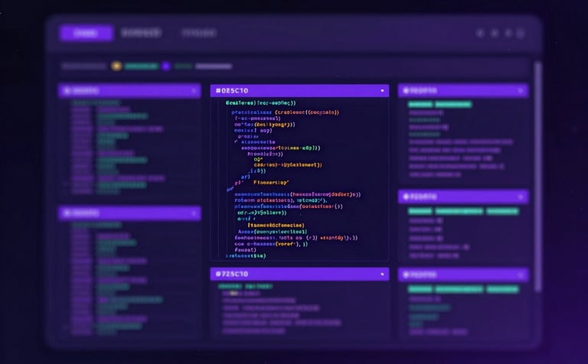Image resolution: width=588 pixels, height=364 pixels.
Task: Select the #725C10 panel title
Action: (232, 274)
